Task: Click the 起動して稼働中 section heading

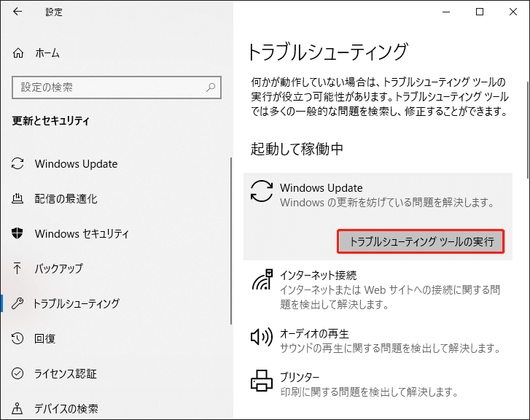Action: pos(297,149)
